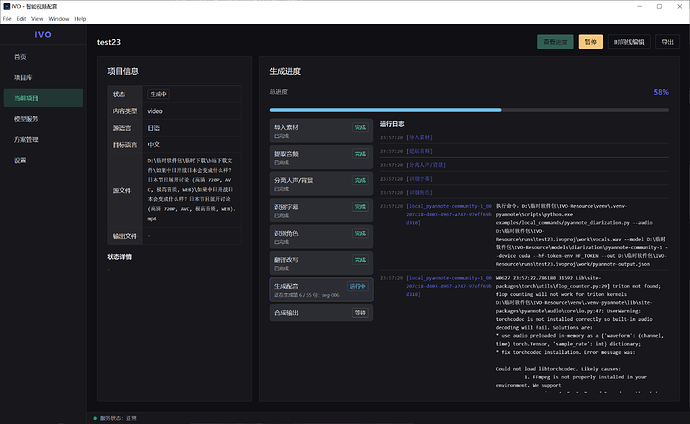This screenshot has width=690, height=424.
Task: Click the yellow 暂停 button
Action: [x=591, y=42]
